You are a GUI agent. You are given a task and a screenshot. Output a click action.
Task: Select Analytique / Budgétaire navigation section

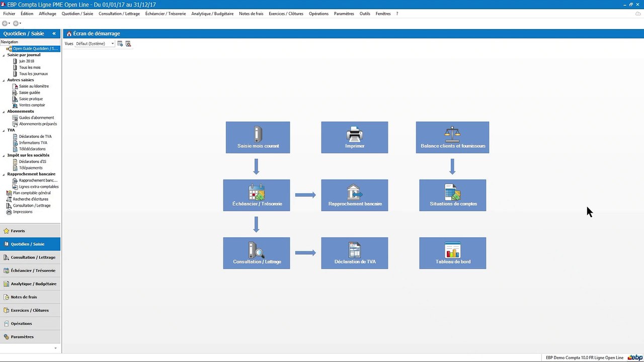pyautogui.click(x=30, y=284)
